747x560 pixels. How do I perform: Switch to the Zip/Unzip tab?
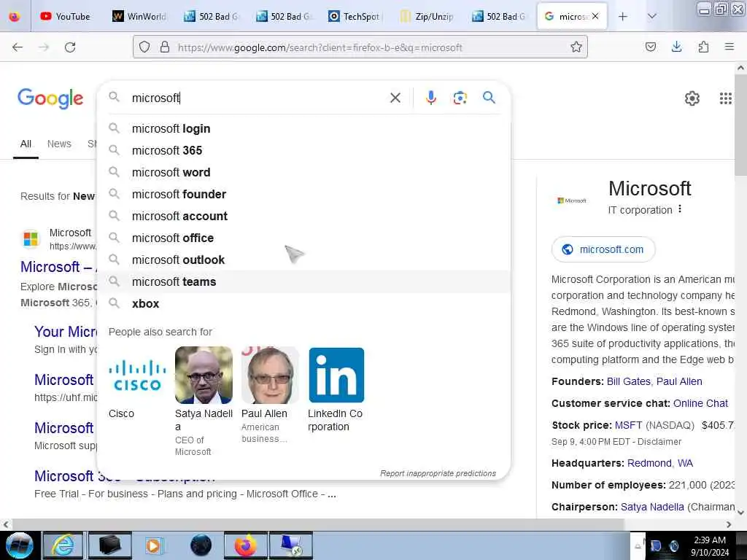coord(426,17)
